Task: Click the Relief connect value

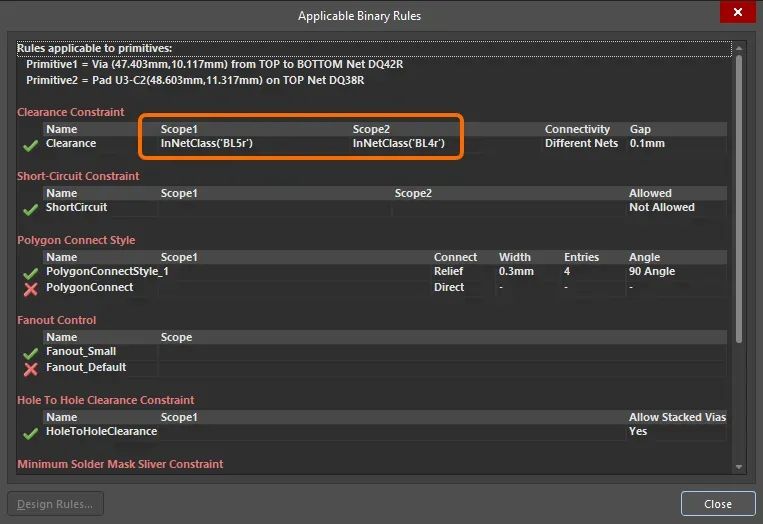Action: pos(448,271)
